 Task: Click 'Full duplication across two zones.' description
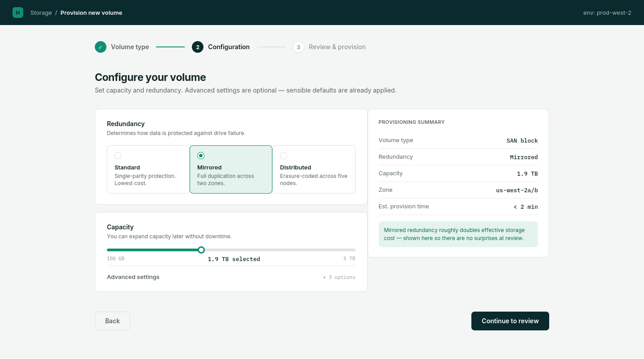coord(225,180)
